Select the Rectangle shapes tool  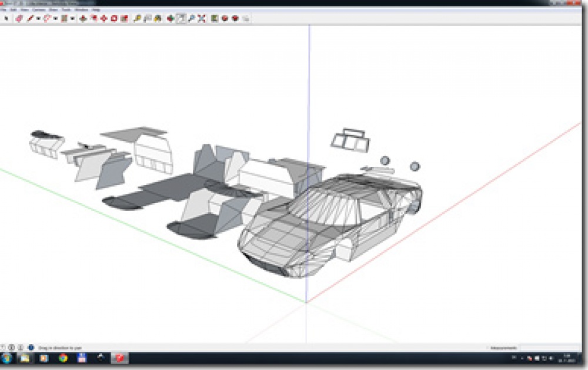click(x=64, y=18)
